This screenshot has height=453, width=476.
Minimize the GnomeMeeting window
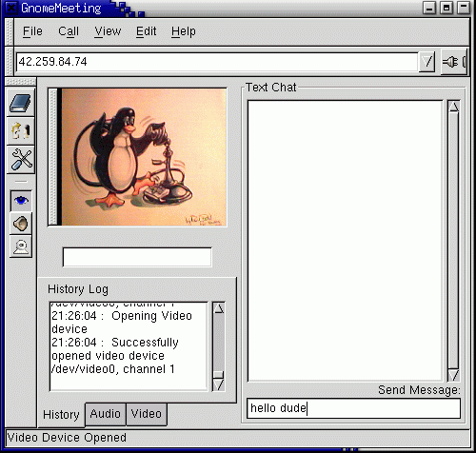[429, 8]
